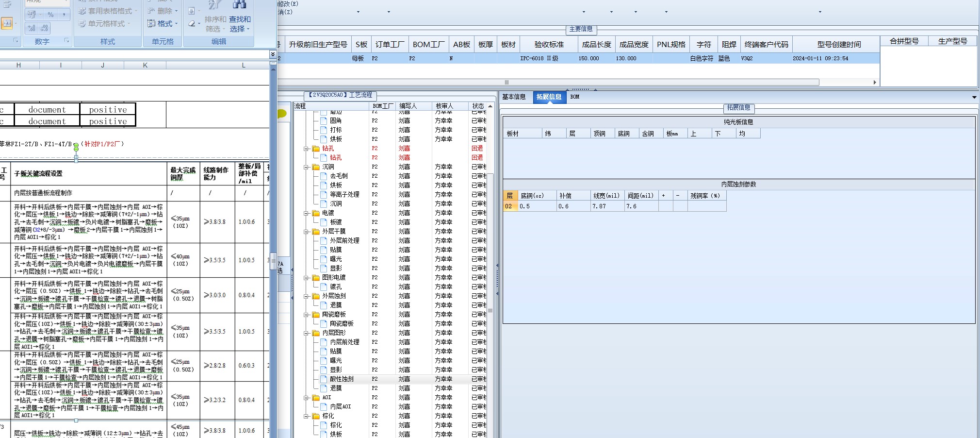Click the binoculars Find and Select icon
Screen dimensions: 980x438
click(x=239, y=4)
